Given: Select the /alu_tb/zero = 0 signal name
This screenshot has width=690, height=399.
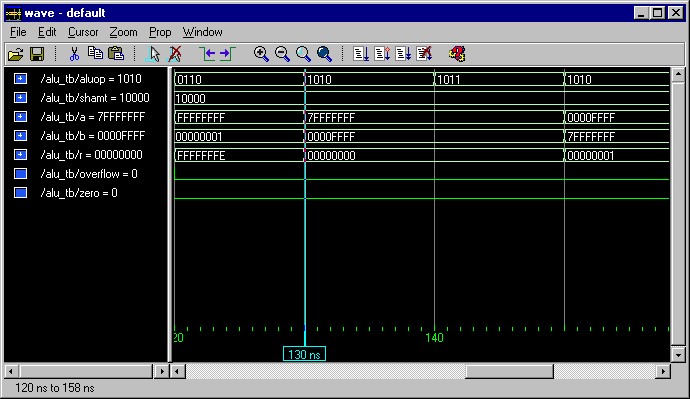Looking at the screenshot, I should coord(79,193).
